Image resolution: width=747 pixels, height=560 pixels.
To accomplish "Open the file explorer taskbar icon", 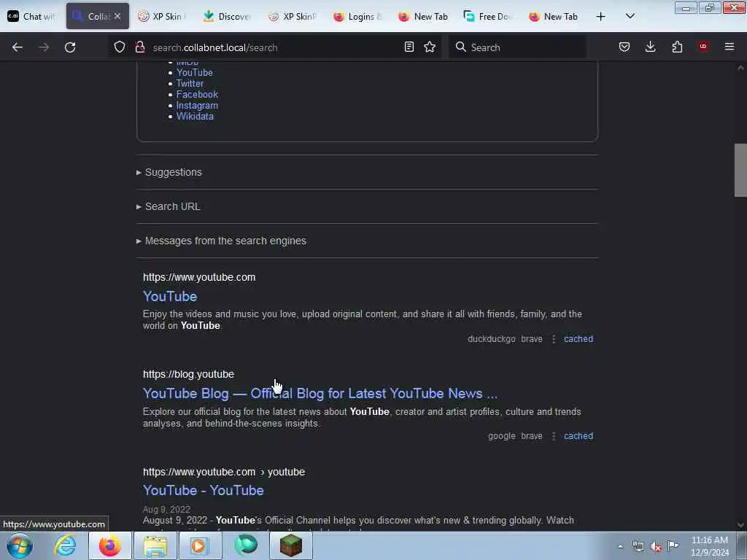I will 155,545.
